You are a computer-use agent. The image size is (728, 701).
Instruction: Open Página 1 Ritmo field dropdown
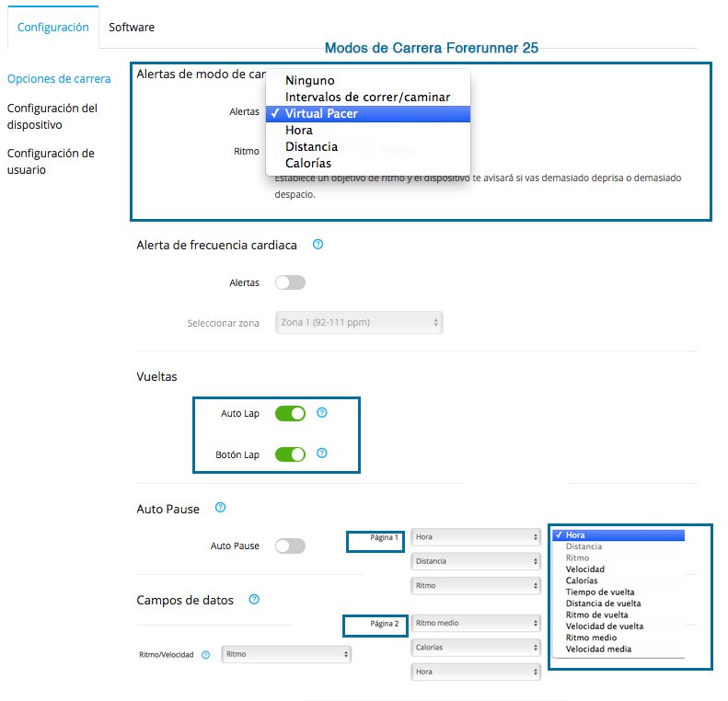pos(476,585)
